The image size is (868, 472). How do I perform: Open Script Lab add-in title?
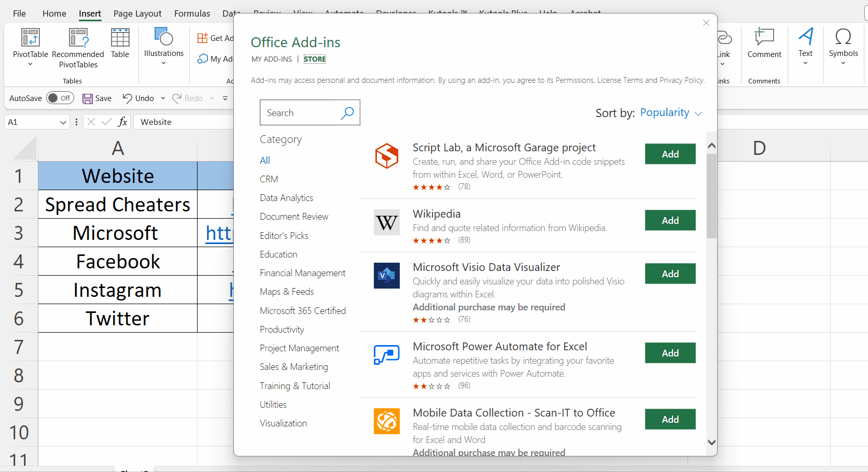(504, 148)
